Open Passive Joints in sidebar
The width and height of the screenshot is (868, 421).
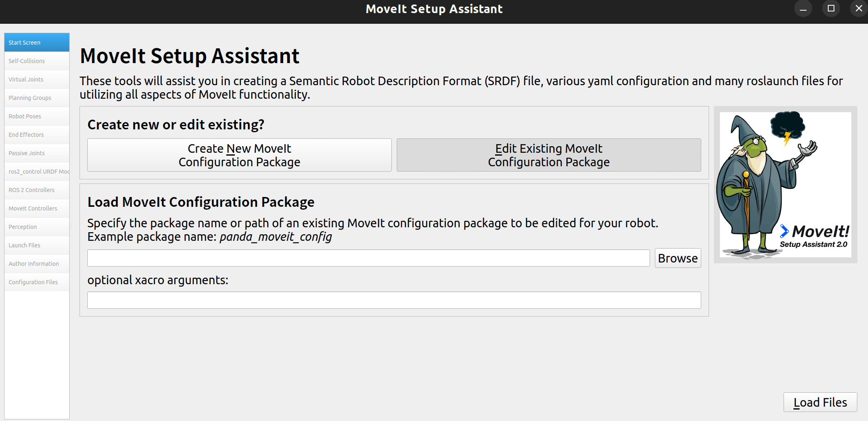[36, 153]
